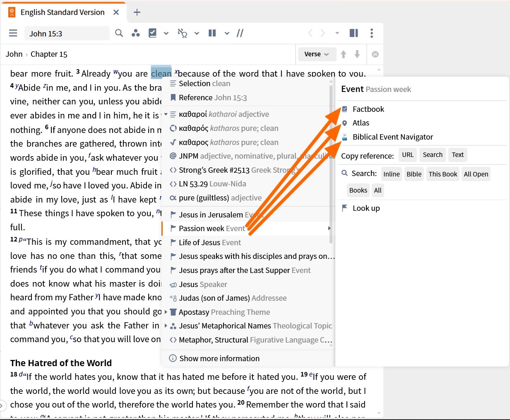Viewport: 510px width, 420px height.
Task: Search the Bible button
Action: (414, 174)
